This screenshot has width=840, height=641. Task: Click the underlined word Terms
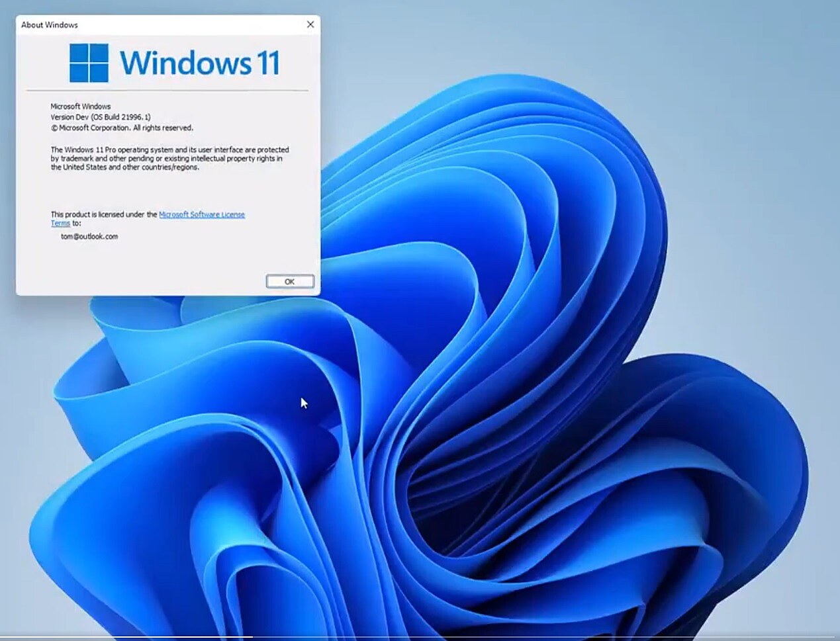point(60,224)
